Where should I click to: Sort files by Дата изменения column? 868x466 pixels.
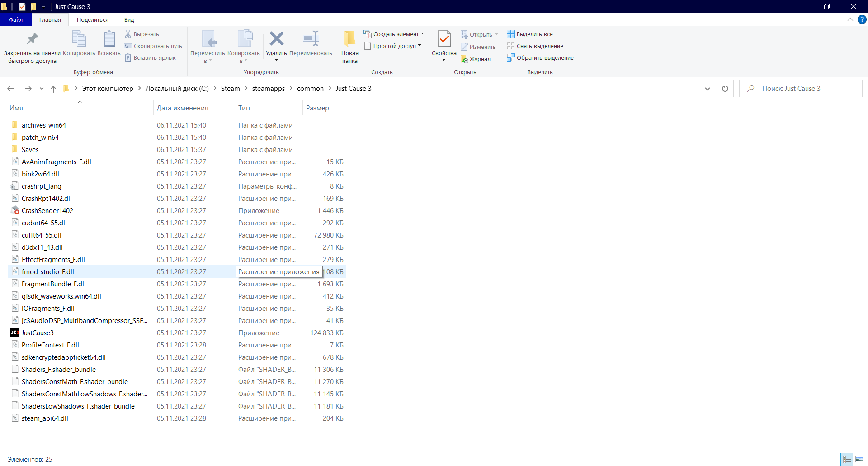194,108
